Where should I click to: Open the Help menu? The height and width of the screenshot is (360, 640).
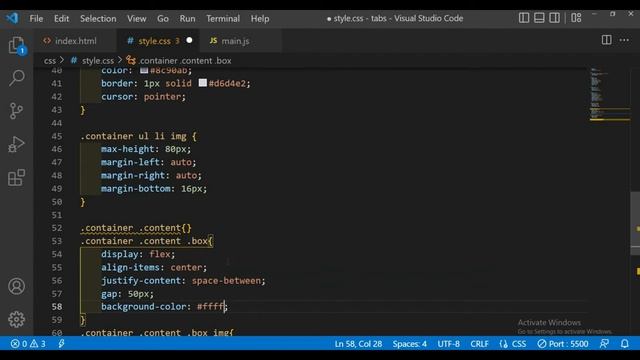click(x=260, y=18)
